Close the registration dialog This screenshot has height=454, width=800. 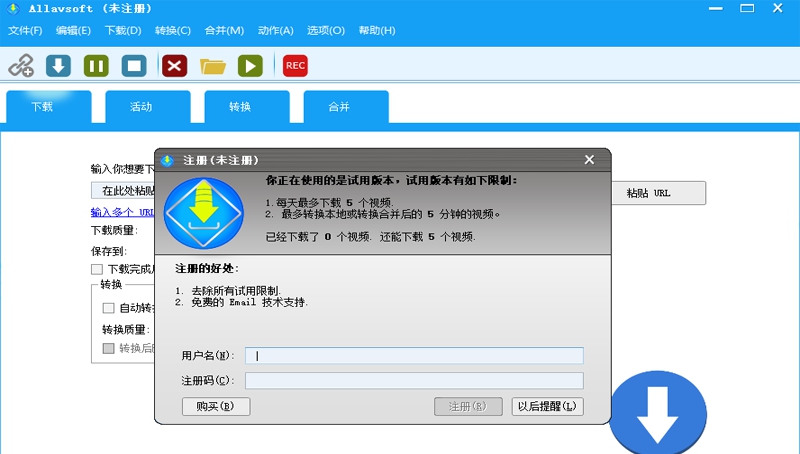pos(589,160)
